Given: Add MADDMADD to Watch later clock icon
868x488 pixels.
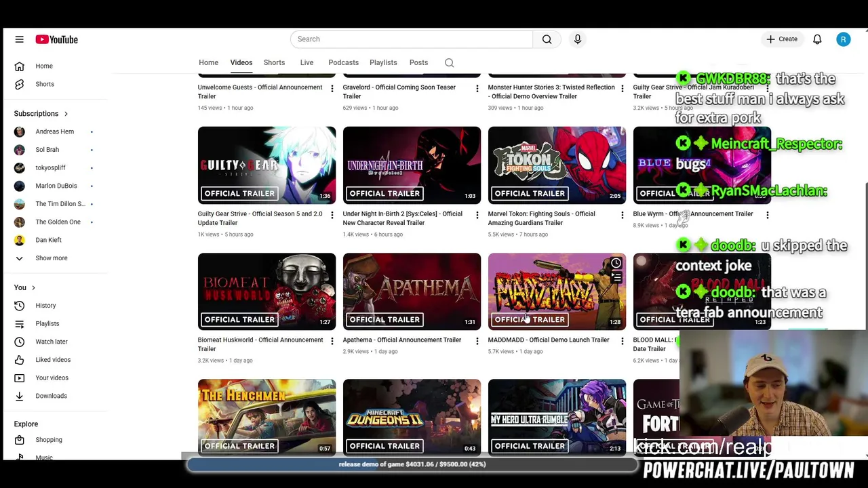Looking at the screenshot, I should click(x=616, y=263).
